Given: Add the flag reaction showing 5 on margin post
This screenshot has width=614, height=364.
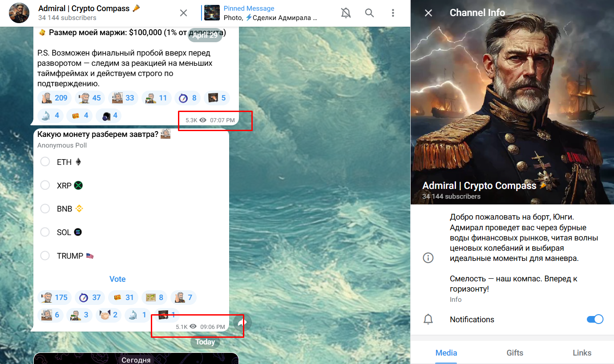Looking at the screenshot, I should (217, 98).
